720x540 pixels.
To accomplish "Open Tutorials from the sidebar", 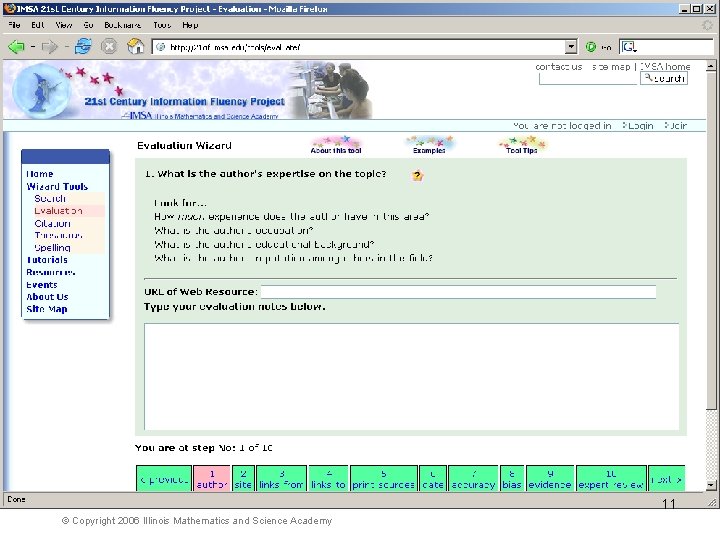I will click(47, 260).
